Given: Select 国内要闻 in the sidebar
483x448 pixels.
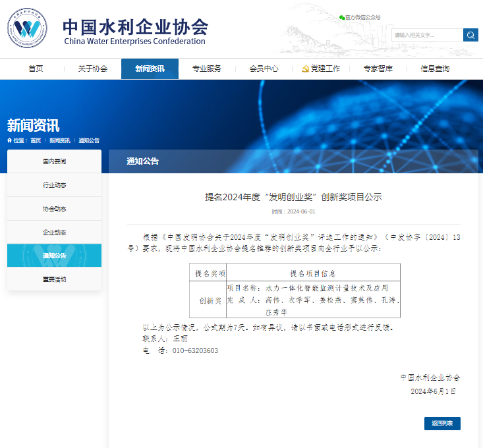Looking at the screenshot, I should click(54, 161).
